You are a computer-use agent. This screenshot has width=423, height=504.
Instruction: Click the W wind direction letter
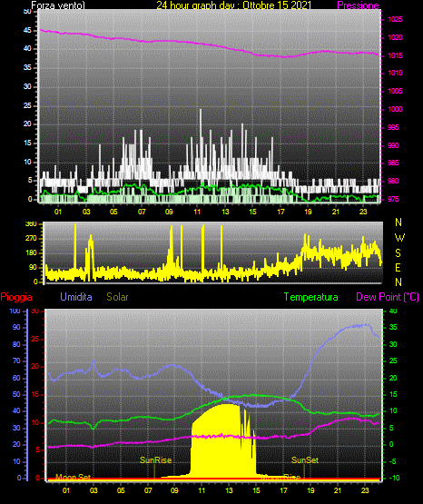pyautogui.click(x=399, y=238)
